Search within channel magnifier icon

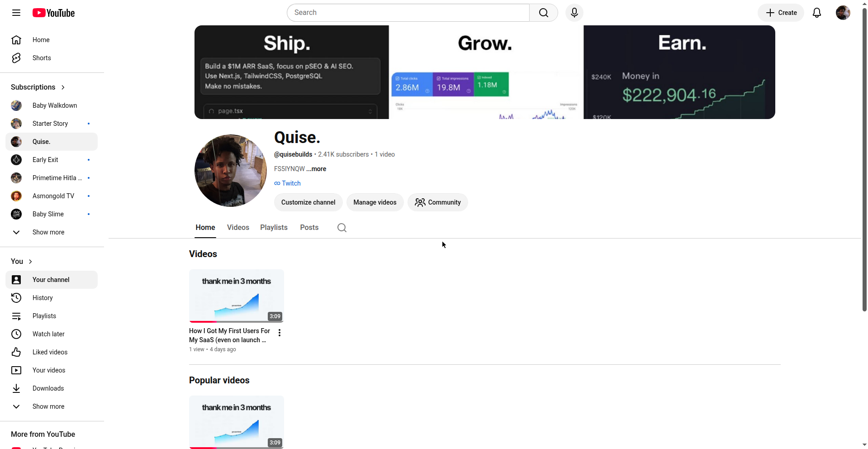pos(342,228)
